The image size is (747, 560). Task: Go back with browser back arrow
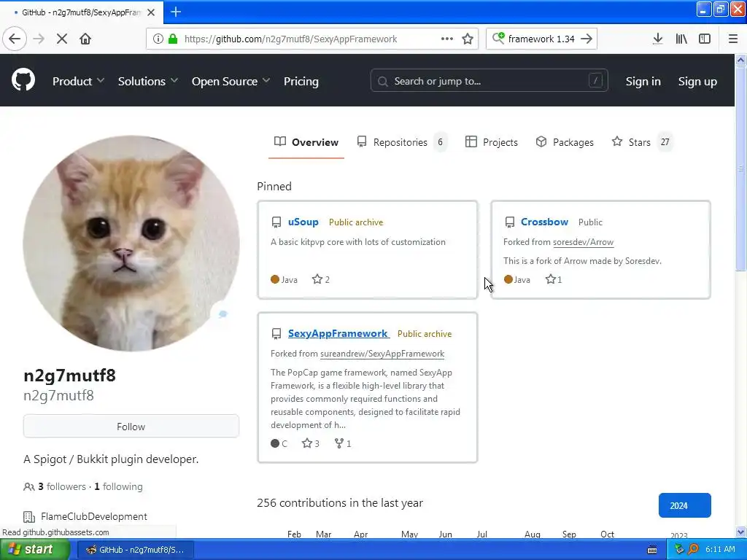(x=15, y=39)
